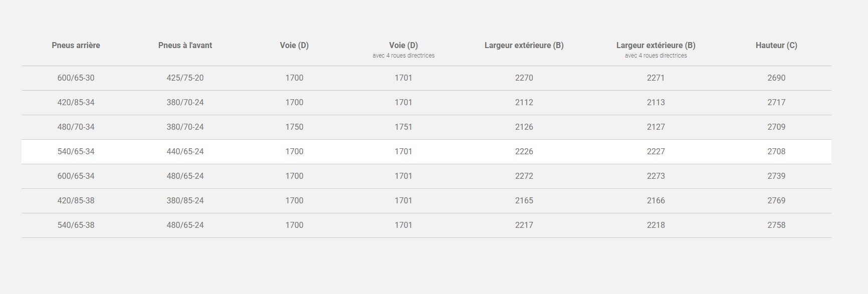868x294 pixels.
Task: Click the 2218 outer width value
Action: pos(656,225)
